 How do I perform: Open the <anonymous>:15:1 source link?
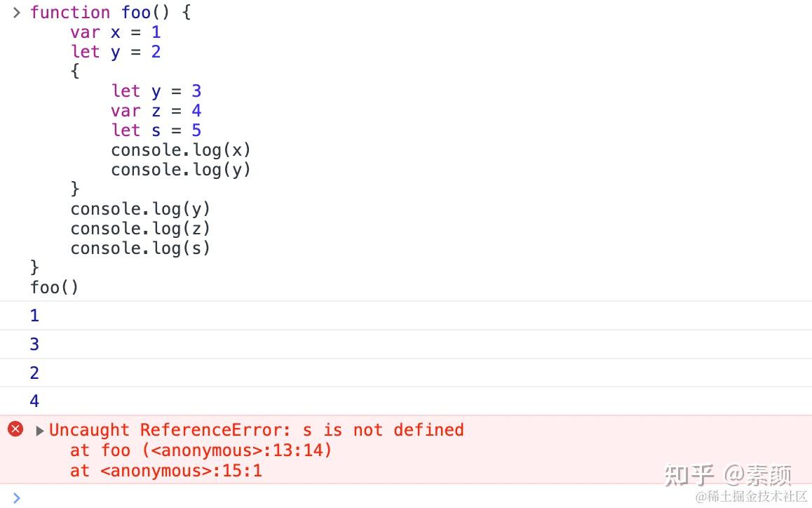tap(181, 471)
